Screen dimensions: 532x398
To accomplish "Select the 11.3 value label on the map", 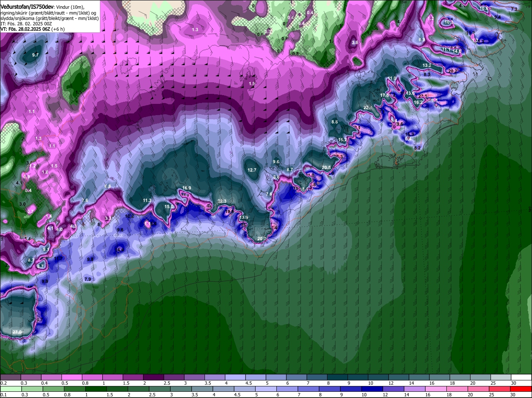I will (x=147, y=200).
